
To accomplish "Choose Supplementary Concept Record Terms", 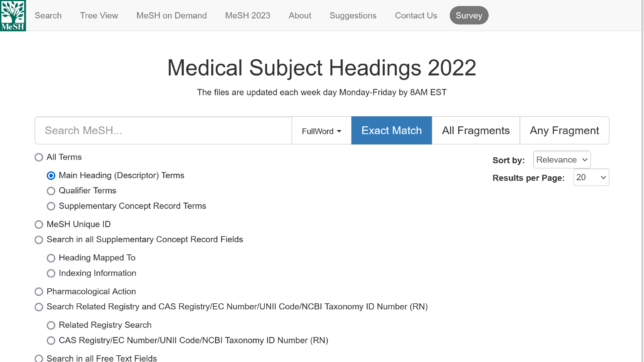I will point(51,206).
